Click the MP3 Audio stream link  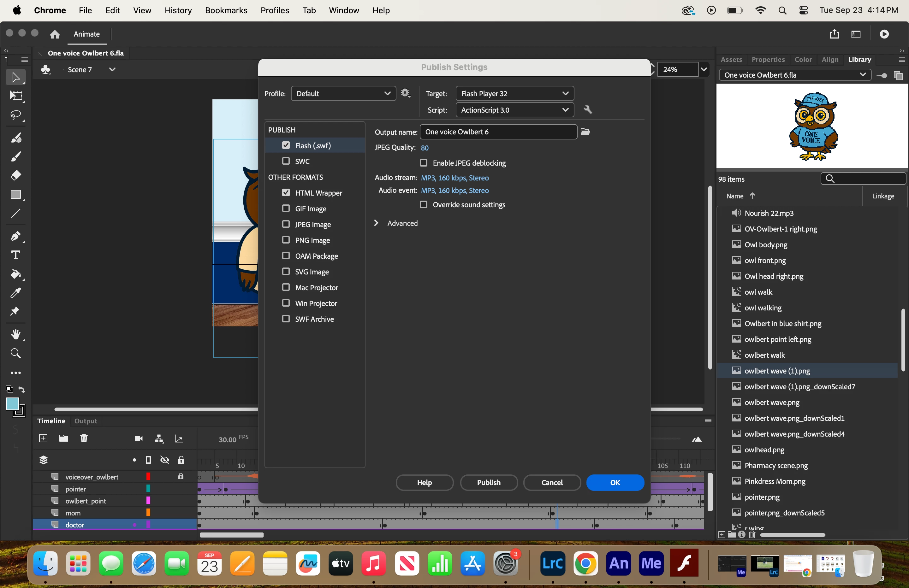coord(454,178)
